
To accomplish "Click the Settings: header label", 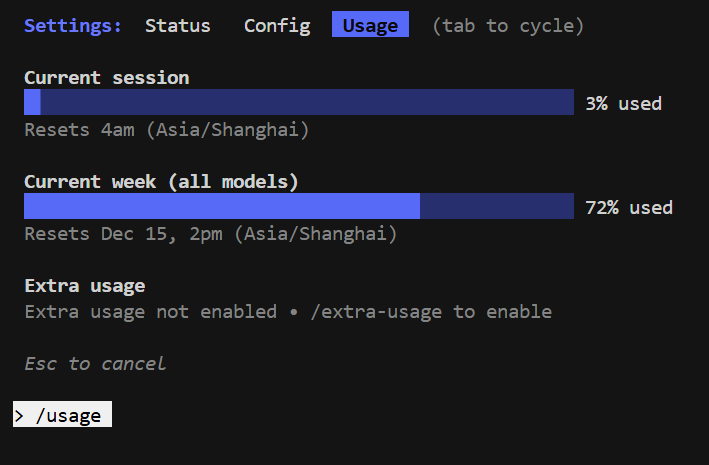I will point(73,26).
